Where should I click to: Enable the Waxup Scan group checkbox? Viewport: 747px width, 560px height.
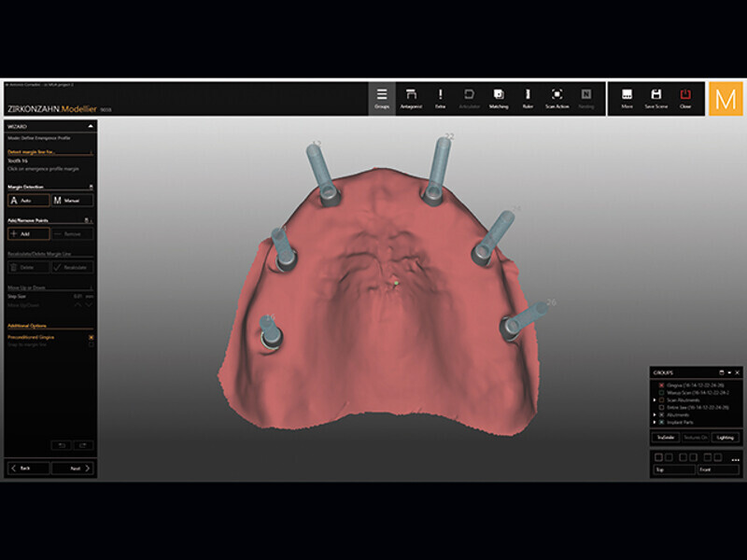click(662, 392)
